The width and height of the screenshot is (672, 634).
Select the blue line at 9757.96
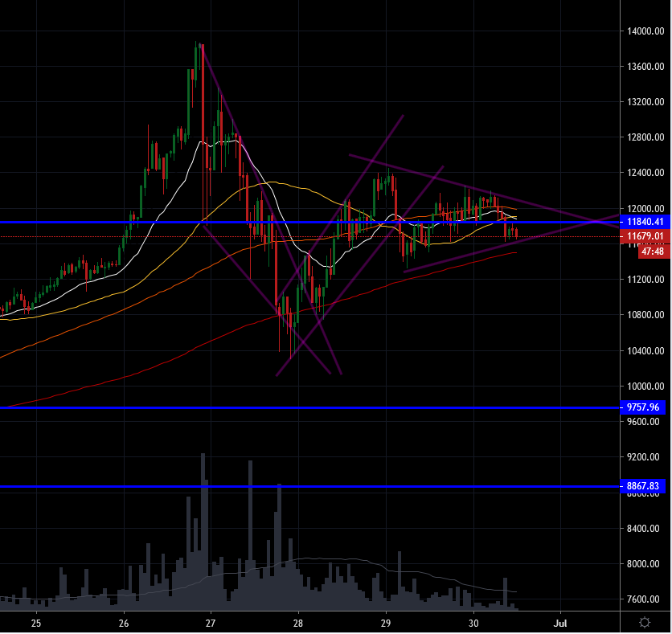pyautogui.click(x=309, y=407)
